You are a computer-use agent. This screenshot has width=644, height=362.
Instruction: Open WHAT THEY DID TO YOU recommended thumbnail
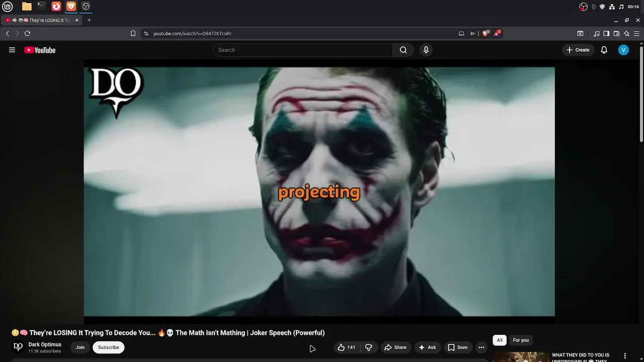point(521,357)
